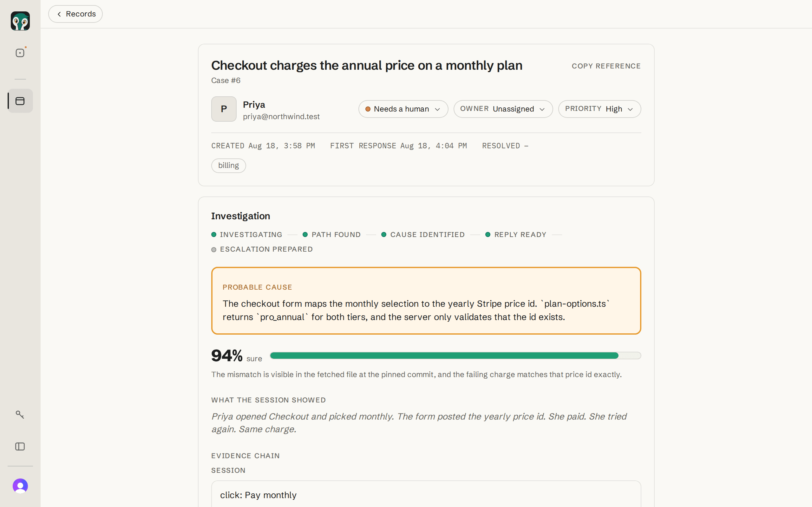
Task: Click the billing tag
Action: pyautogui.click(x=228, y=166)
